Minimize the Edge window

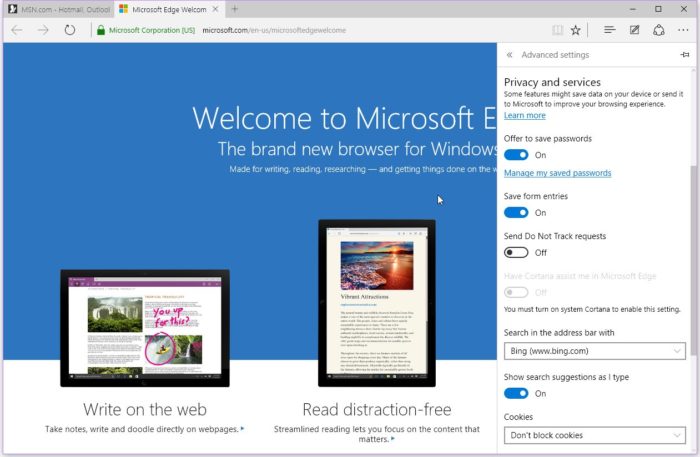tap(633, 9)
